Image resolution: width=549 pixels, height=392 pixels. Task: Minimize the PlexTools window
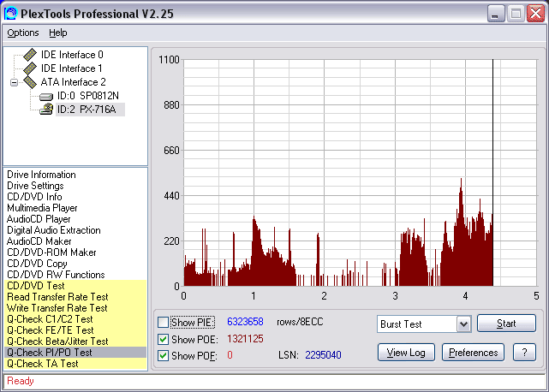pyautogui.click(x=496, y=14)
